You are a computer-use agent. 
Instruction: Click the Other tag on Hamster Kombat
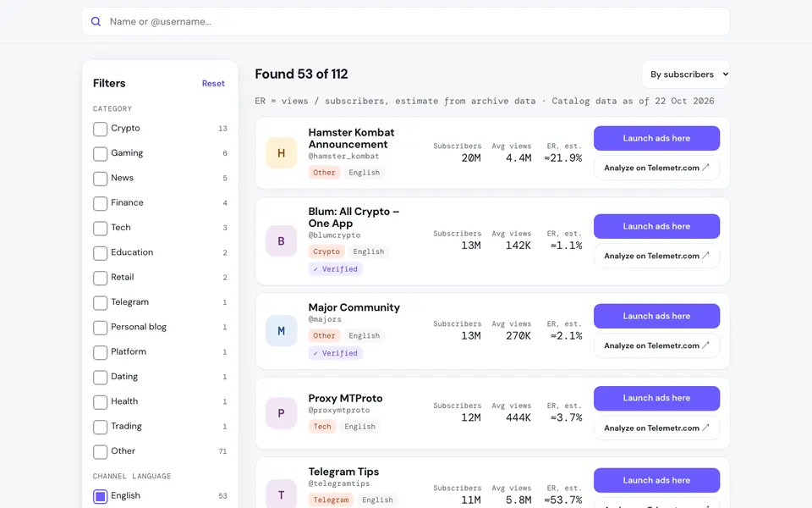(324, 173)
